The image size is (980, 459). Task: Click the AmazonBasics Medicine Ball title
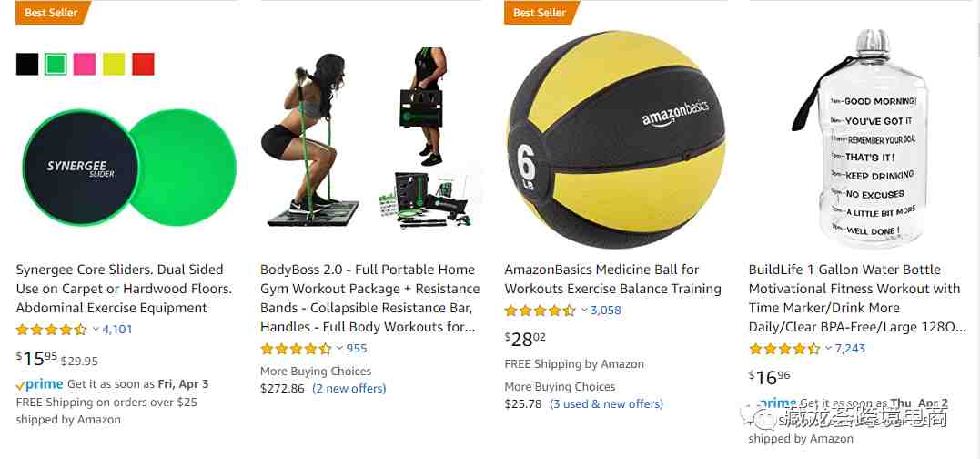point(612,280)
